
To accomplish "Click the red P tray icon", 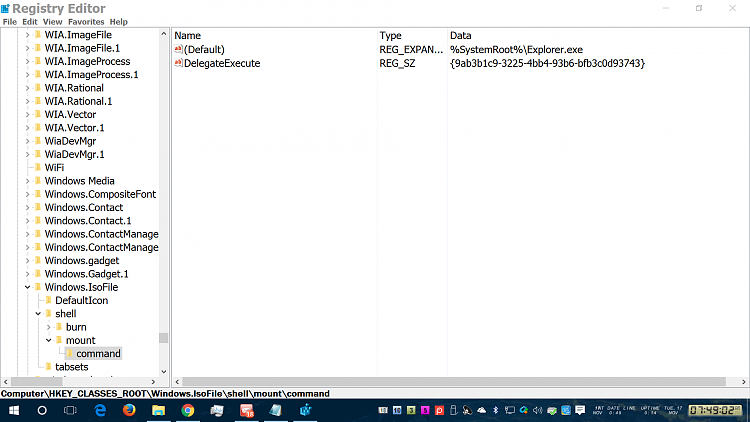I will 439,411.
